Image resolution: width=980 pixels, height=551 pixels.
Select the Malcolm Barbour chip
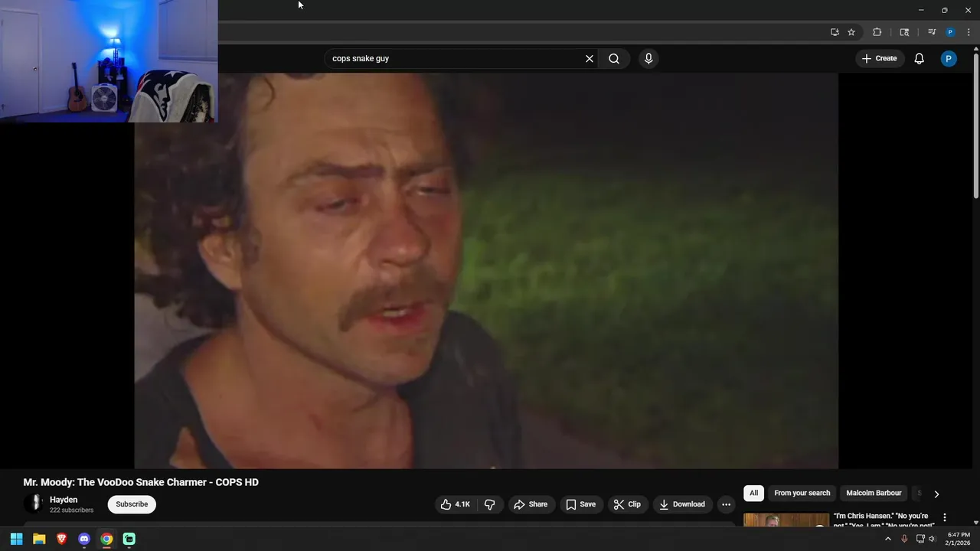click(x=874, y=494)
